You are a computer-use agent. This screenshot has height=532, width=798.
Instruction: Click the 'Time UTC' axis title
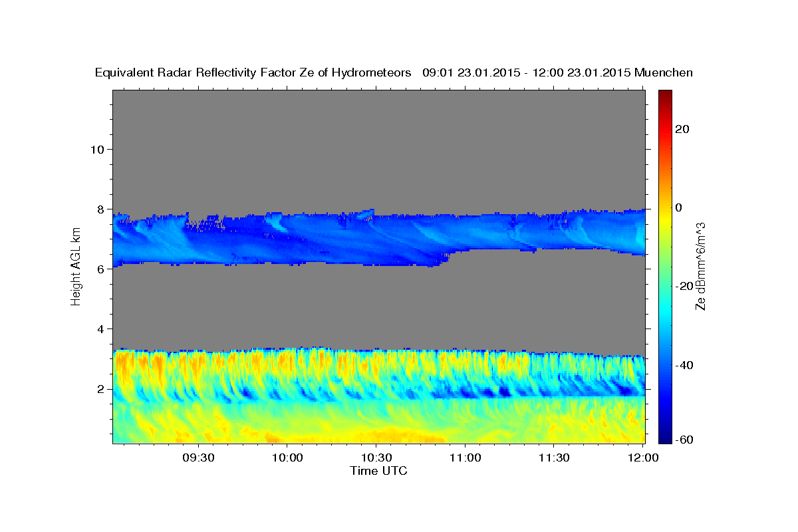click(378, 471)
